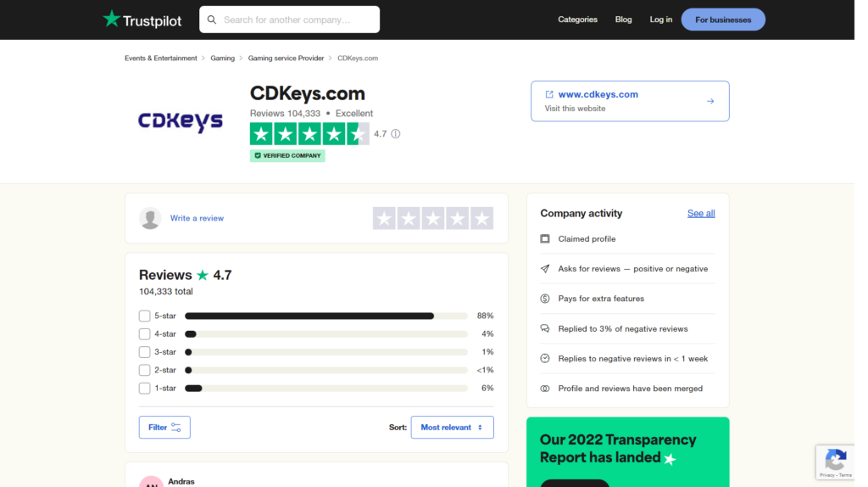Click the 88% value

(x=485, y=316)
